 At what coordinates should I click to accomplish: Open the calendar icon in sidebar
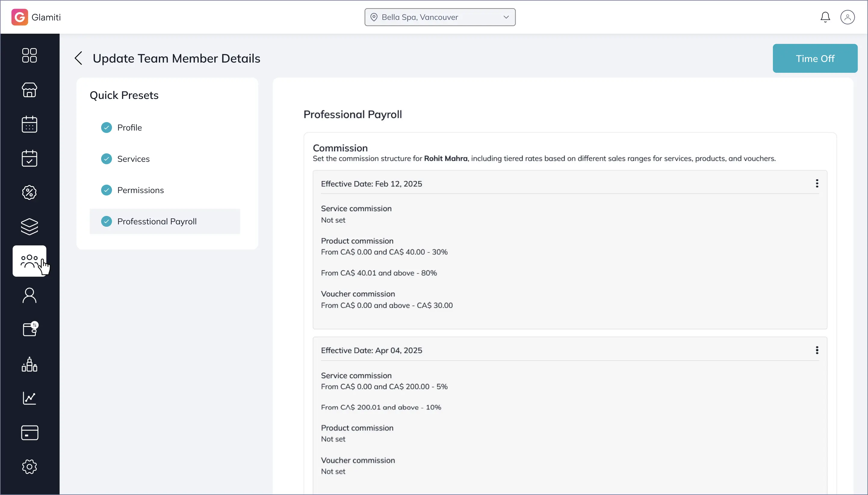(29, 124)
